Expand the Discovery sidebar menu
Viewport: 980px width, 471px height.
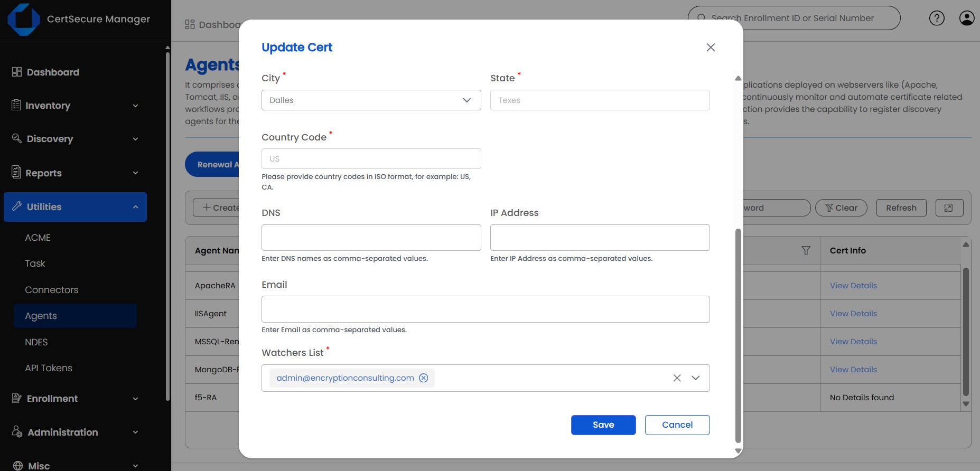pyautogui.click(x=75, y=139)
